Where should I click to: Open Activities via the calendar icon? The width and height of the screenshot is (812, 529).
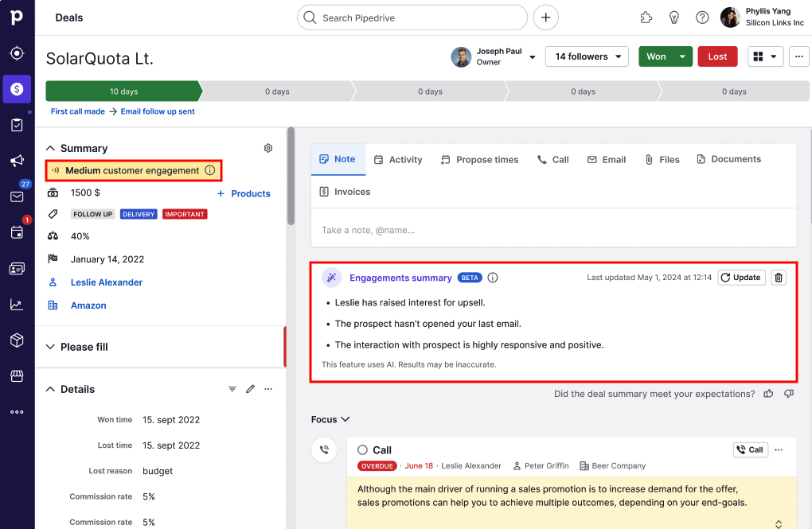click(x=18, y=232)
